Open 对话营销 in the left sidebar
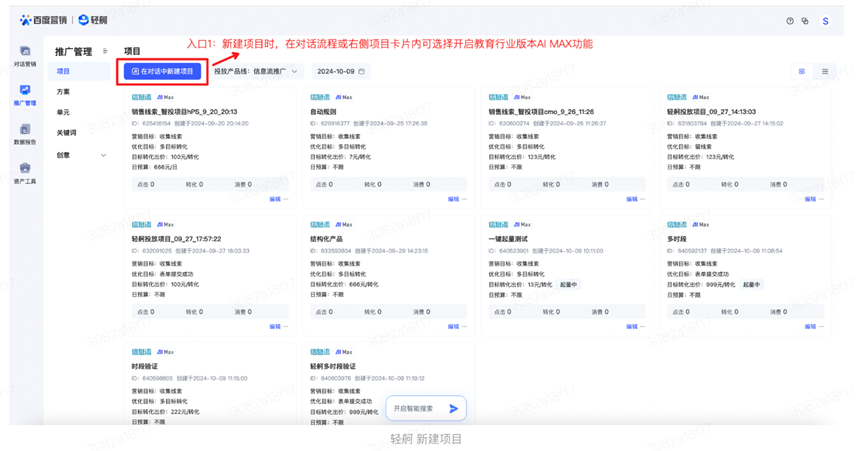The width and height of the screenshot is (858, 451). coord(24,55)
